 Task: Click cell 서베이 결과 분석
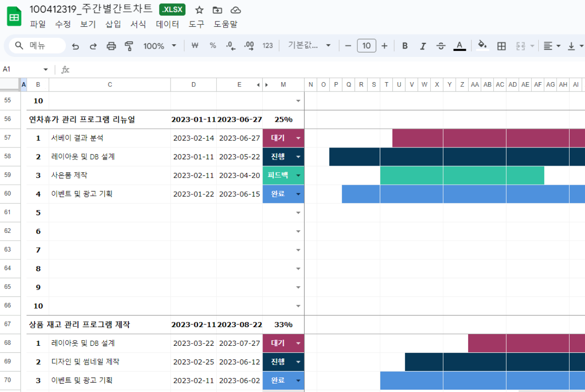(77, 138)
